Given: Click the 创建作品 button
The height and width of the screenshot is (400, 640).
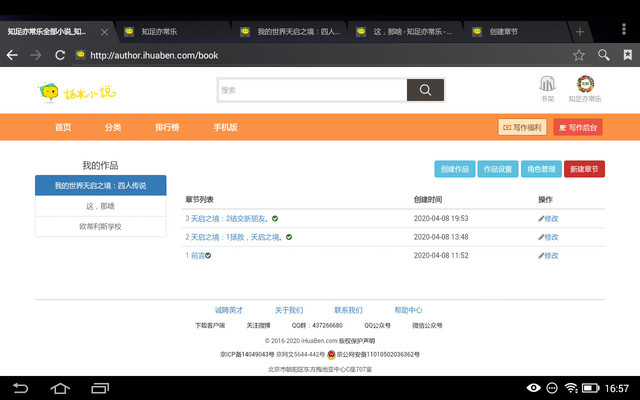Looking at the screenshot, I should click(455, 169).
